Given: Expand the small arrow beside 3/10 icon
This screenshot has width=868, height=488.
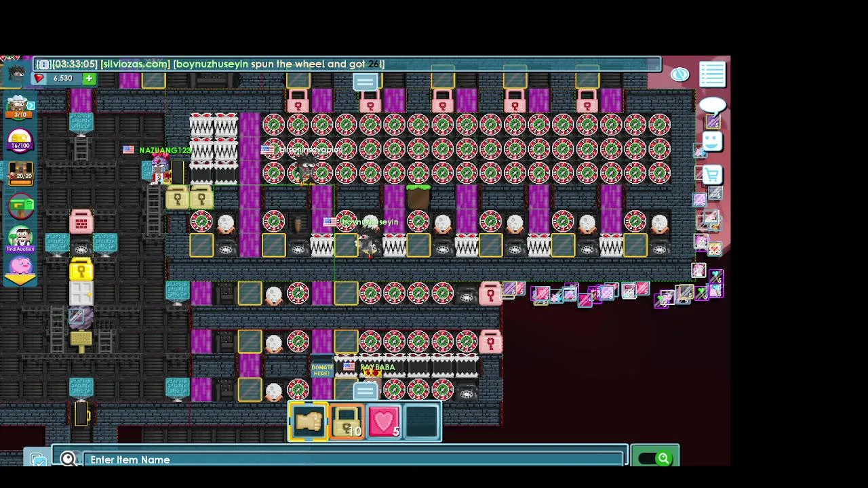Looking at the screenshot, I should (31, 106).
